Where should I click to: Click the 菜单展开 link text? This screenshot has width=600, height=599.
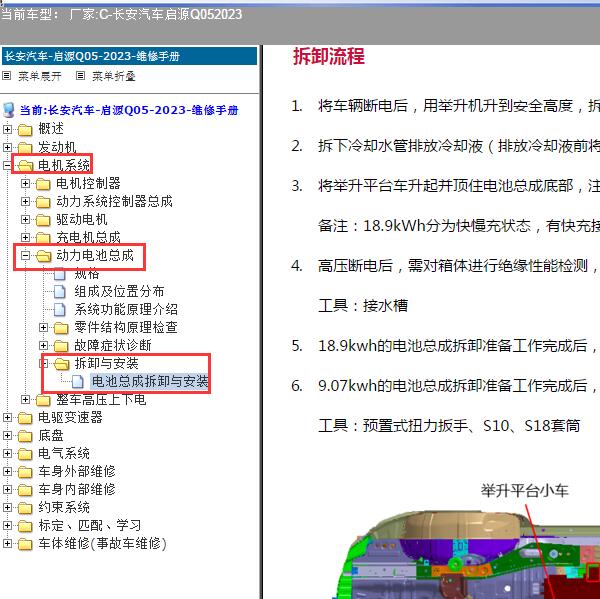40,76
